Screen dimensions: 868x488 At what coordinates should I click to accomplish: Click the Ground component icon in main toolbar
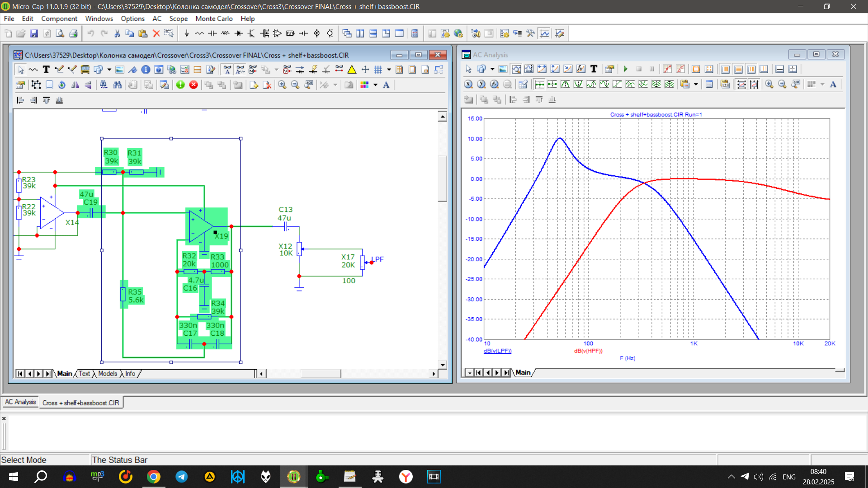[x=187, y=33]
